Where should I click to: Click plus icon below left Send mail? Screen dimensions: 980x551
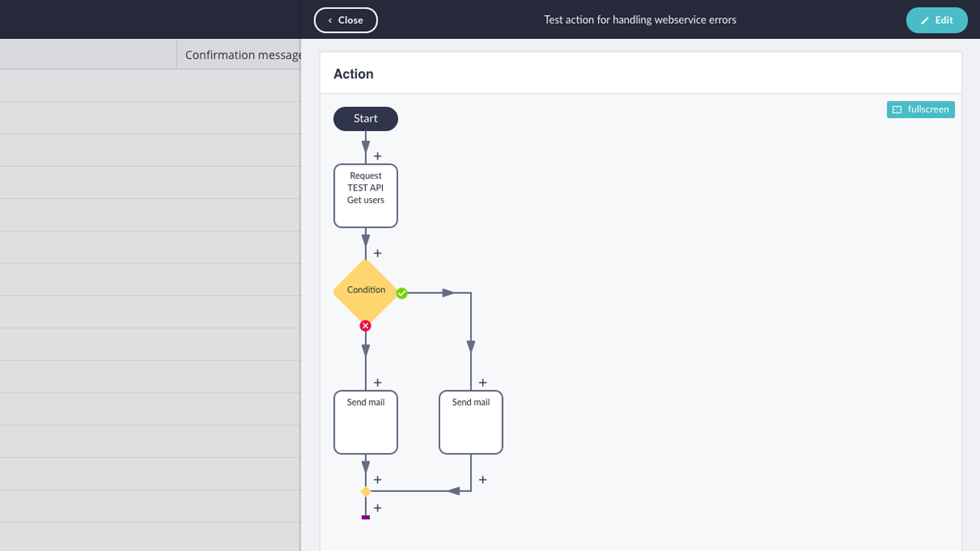pos(377,480)
